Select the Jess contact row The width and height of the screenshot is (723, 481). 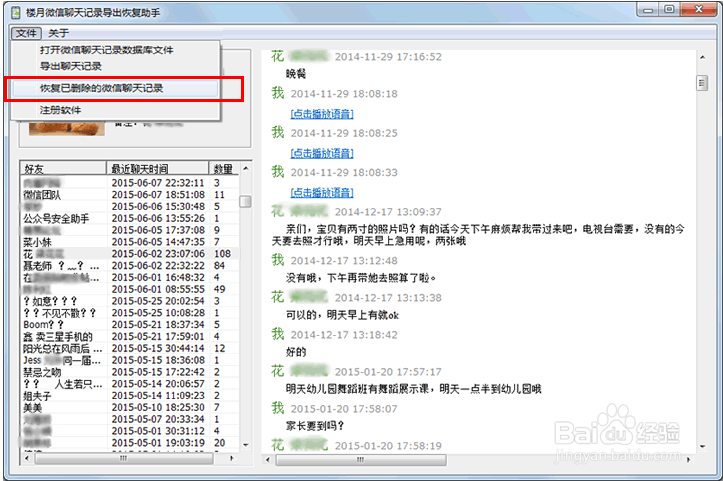pyautogui.click(x=130, y=360)
